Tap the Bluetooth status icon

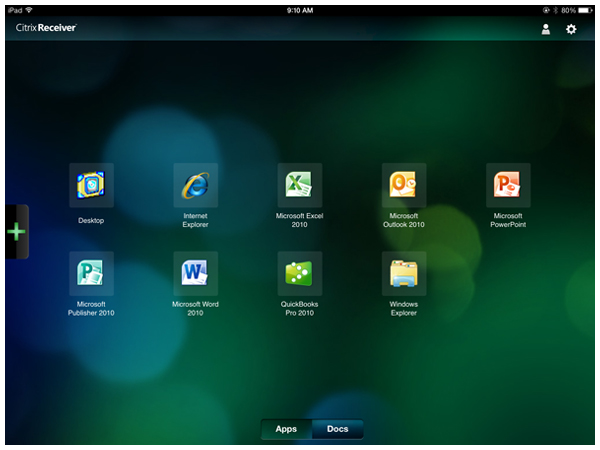tap(555, 10)
